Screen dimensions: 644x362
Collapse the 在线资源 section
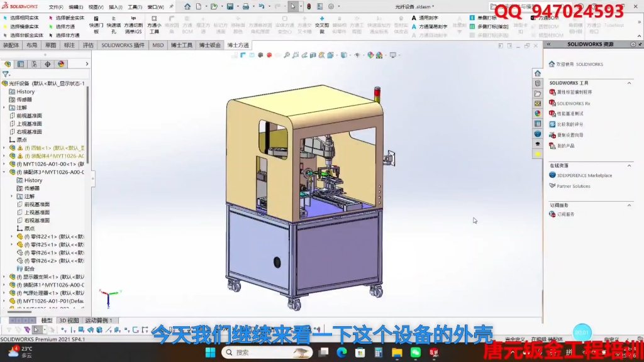click(629, 165)
